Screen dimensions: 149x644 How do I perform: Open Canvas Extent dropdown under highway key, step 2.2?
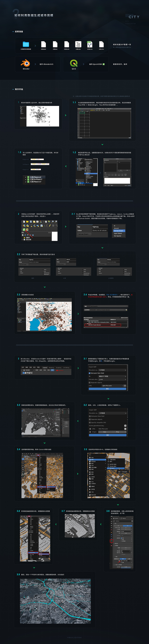tap(24, 264)
